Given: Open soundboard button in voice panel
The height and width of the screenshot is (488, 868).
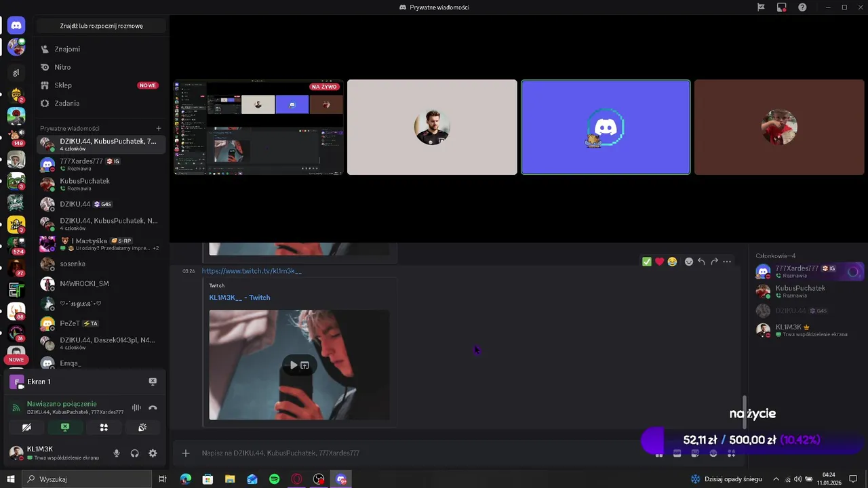Looking at the screenshot, I should pos(142,428).
